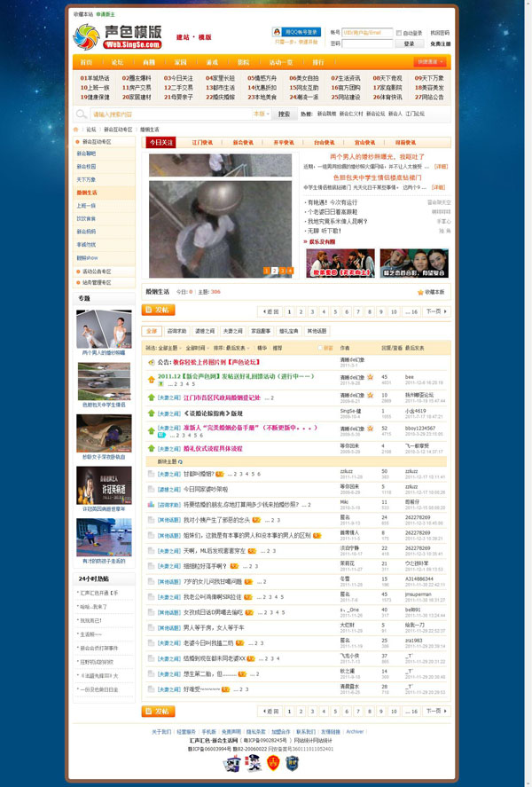Screen dimensions: 532x787
Task: Open the 家园 nav menu item
Action: [x=181, y=62]
